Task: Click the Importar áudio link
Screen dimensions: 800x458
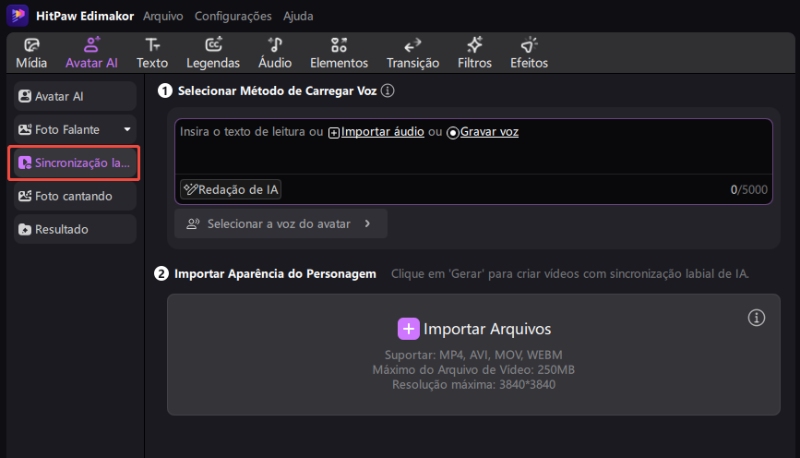Action: click(383, 132)
